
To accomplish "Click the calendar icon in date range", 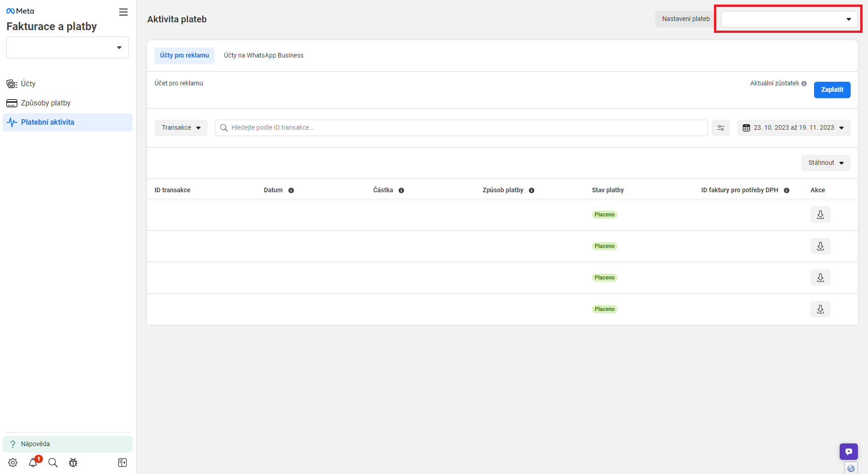I will pyautogui.click(x=746, y=128).
